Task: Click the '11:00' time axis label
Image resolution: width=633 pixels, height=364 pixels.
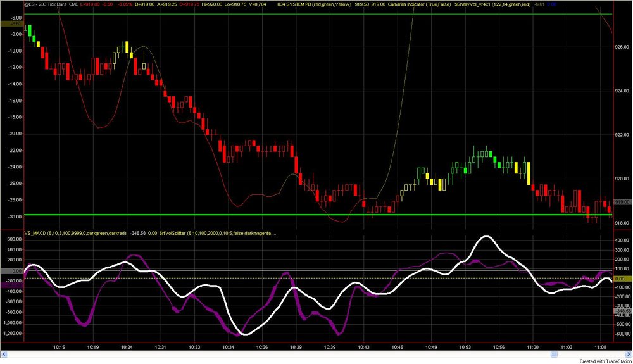Action: pyautogui.click(x=532, y=347)
